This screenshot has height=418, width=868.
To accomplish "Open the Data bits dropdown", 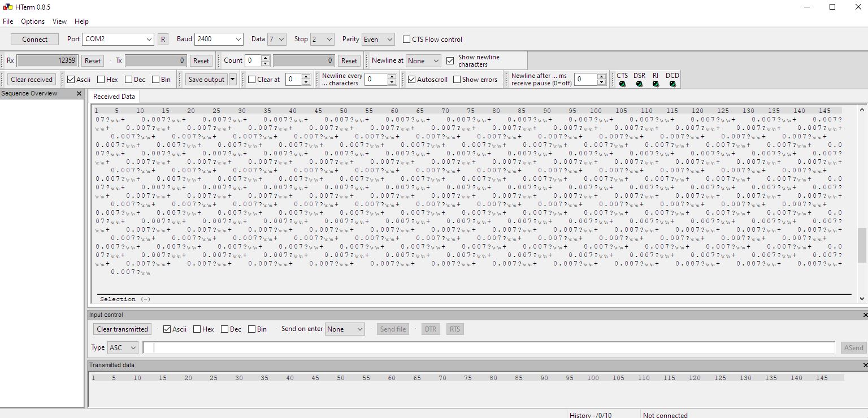I will [x=277, y=39].
